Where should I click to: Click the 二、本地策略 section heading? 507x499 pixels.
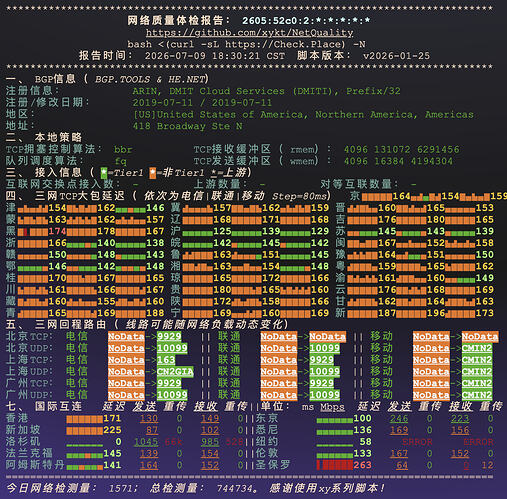44,137
